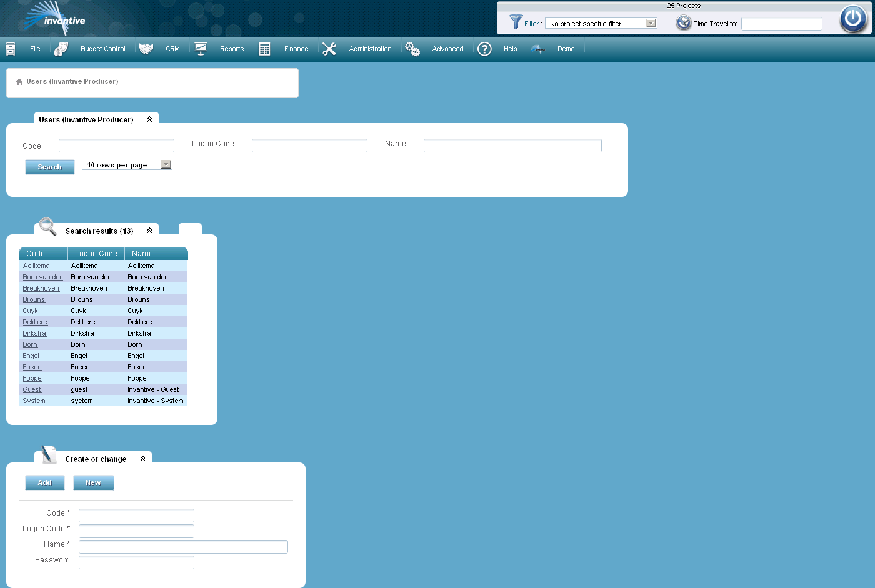Click the Reports presentation board icon
The width and height of the screenshot is (875, 588).
(x=201, y=49)
